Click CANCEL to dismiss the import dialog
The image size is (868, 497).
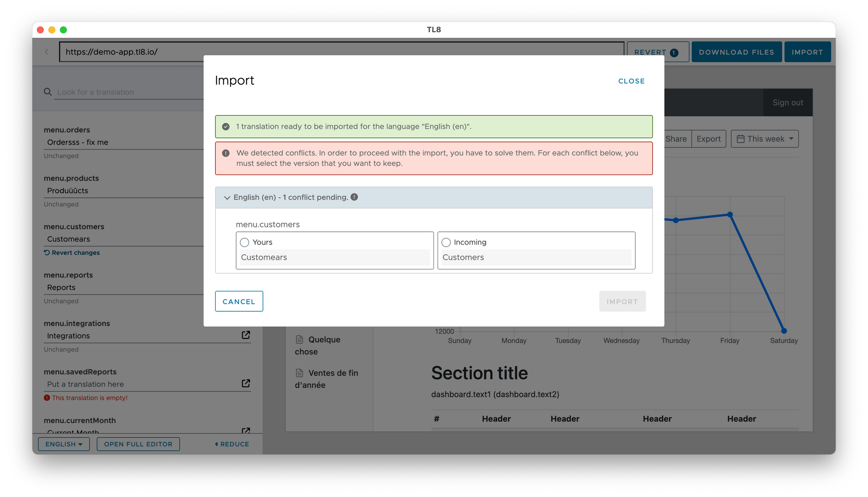point(238,301)
